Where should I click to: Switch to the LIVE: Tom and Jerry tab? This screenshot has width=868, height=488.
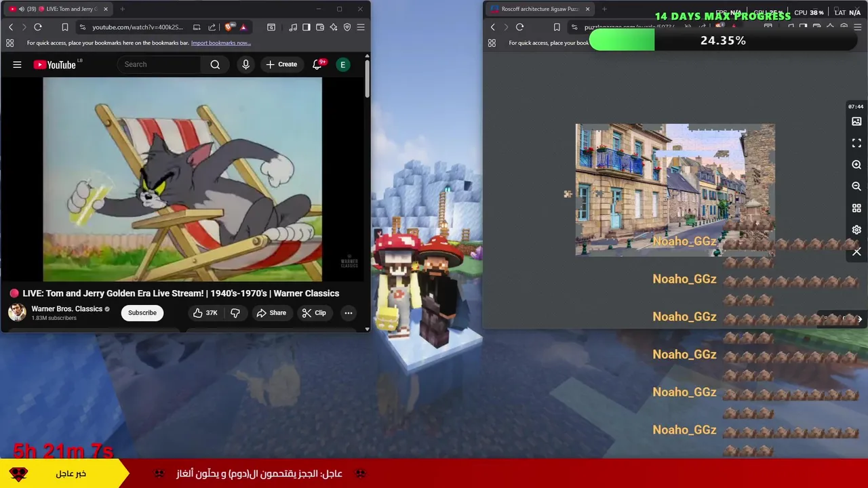coord(58,9)
